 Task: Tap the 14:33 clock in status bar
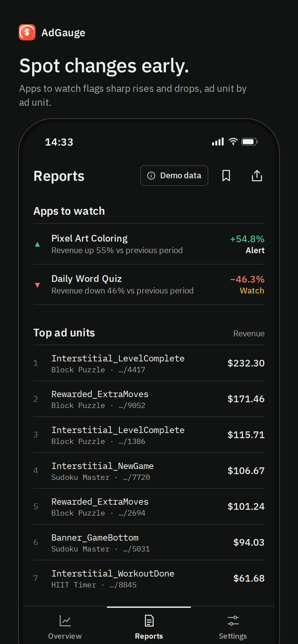click(59, 142)
